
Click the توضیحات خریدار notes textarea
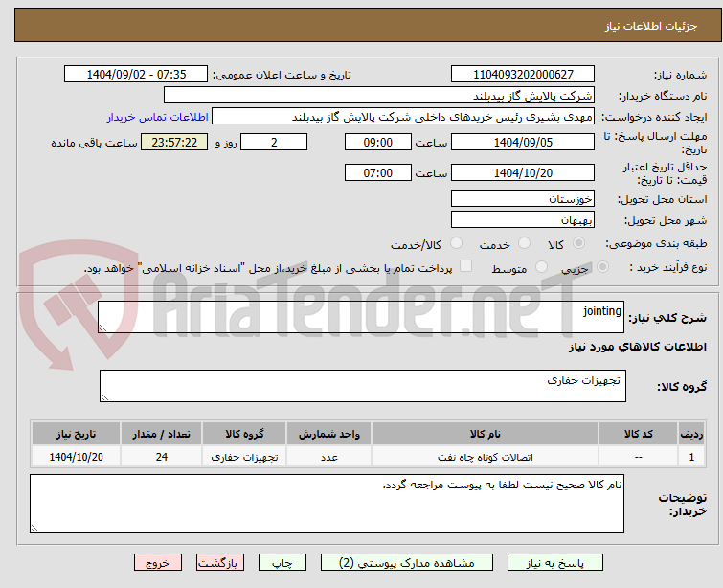coord(327,504)
